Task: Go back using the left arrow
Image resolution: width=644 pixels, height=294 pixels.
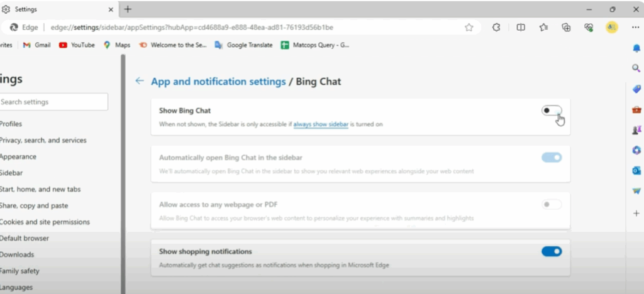Action: (x=140, y=82)
